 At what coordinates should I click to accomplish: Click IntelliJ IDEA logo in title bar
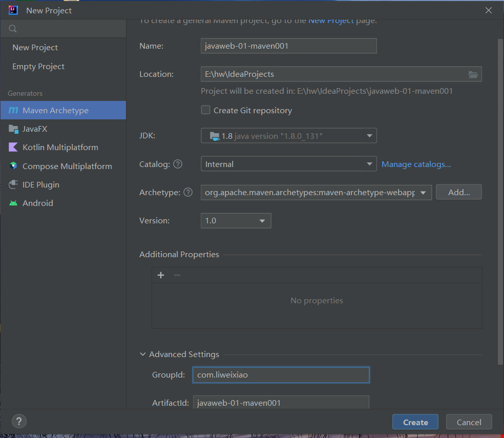(13, 10)
